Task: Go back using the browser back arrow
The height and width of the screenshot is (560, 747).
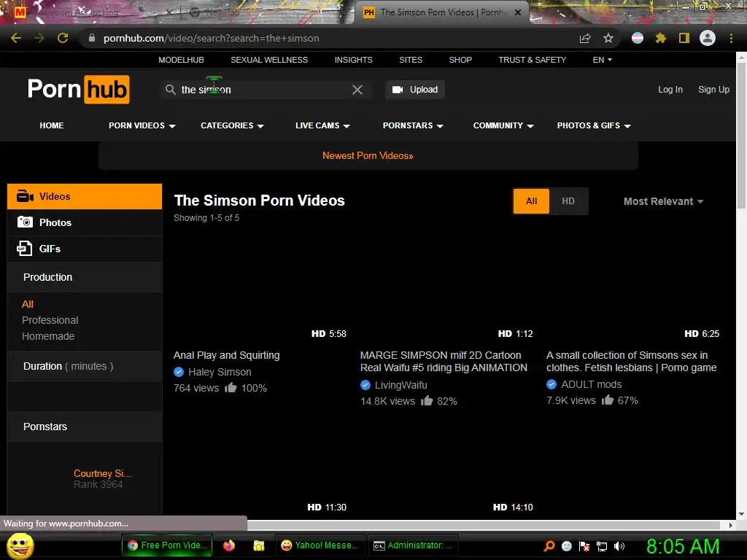Action: (16, 38)
